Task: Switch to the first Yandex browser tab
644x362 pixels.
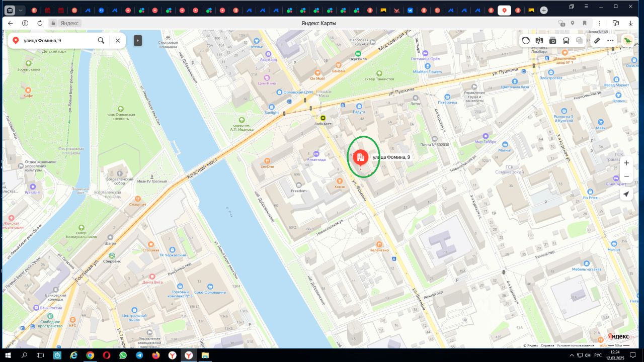Action: tap(34, 10)
